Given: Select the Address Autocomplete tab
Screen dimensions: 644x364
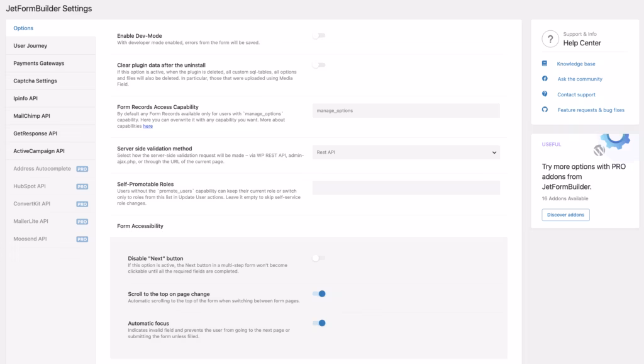Looking at the screenshot, I should tap(50, 169).
